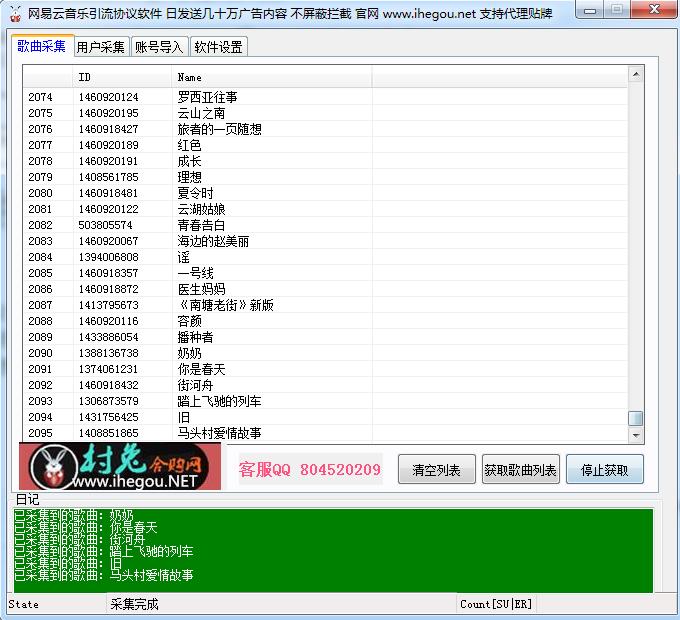Minimize the application window
The height and width of the screenshot is (620, 680).
[594, 10]
